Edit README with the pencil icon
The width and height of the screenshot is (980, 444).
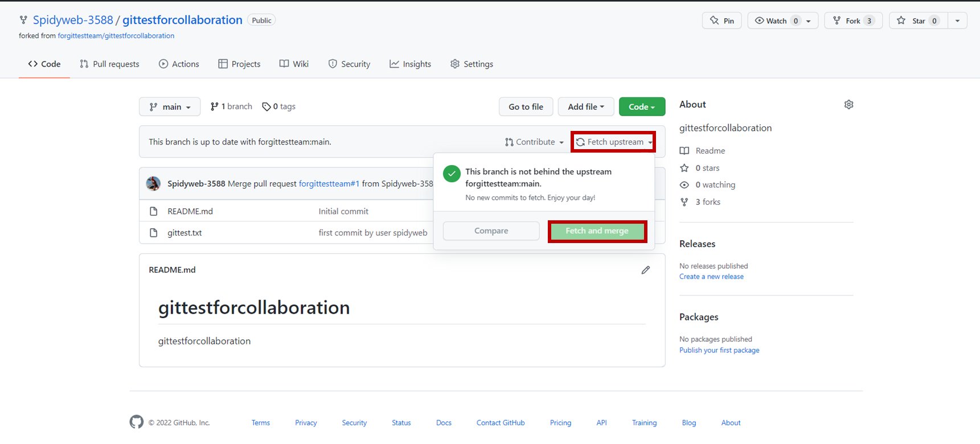click(645, 270)
